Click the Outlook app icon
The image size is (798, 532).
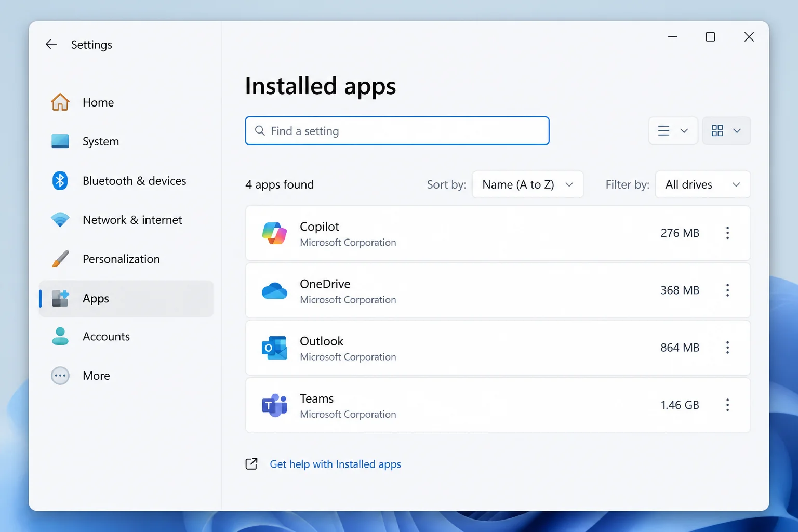point(274,348)
